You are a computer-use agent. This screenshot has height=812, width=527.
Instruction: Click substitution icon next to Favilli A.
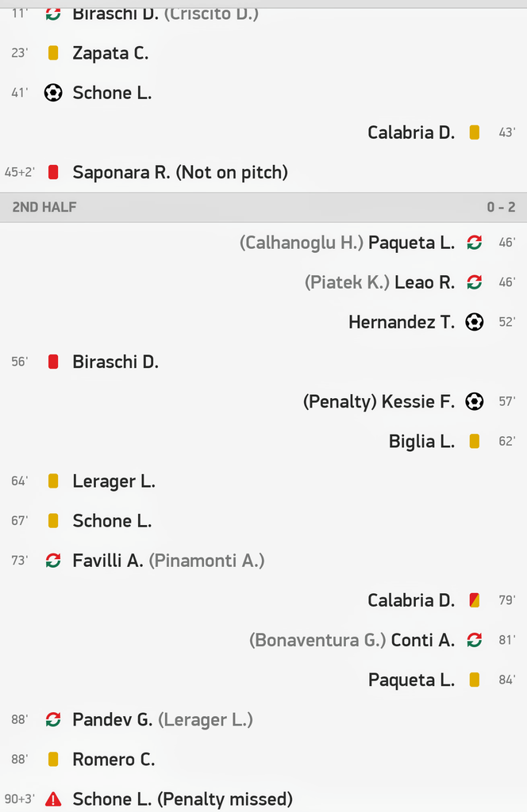click(53, 561)
